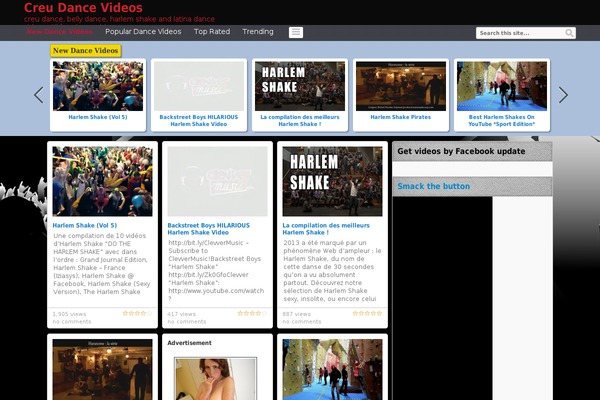Open the Trending menu item
This screenshot has width=600, height=400.
point(258,32)
